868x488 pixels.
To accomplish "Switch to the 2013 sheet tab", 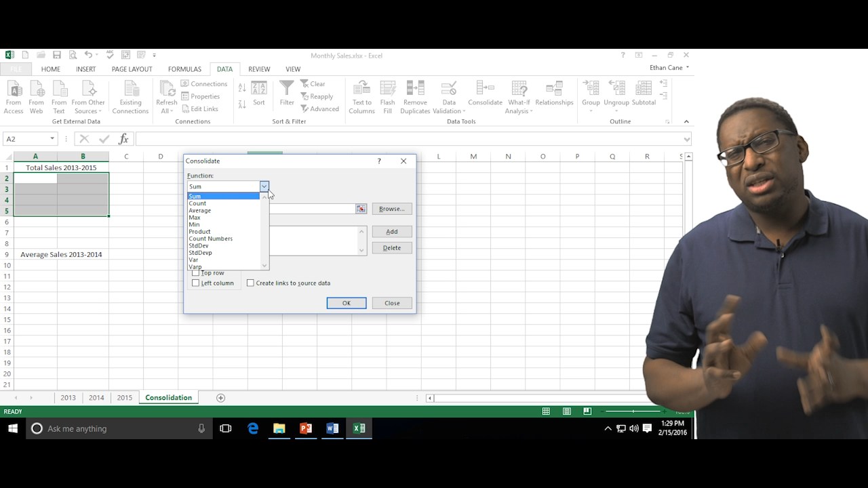I will click(x=68, y=398).
